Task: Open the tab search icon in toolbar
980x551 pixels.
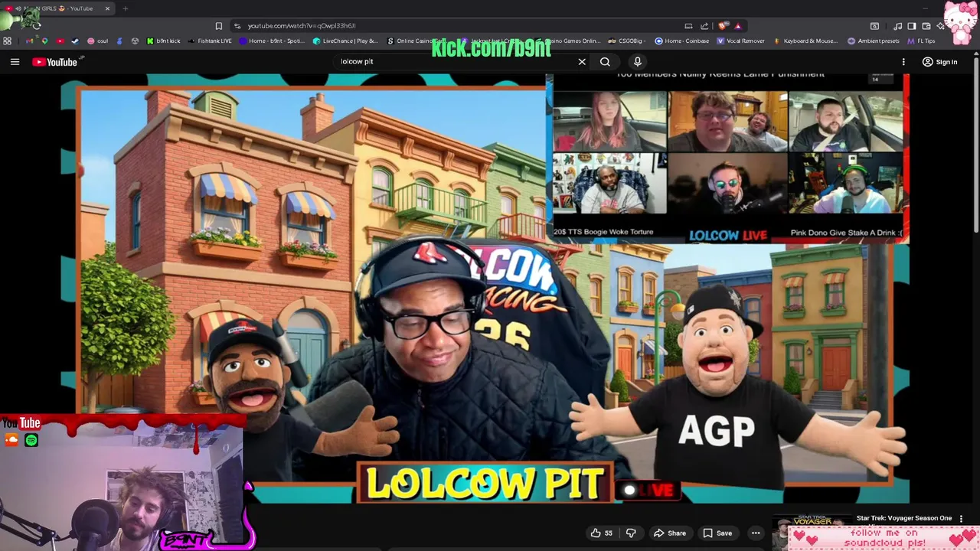Action: pos(874,25)
